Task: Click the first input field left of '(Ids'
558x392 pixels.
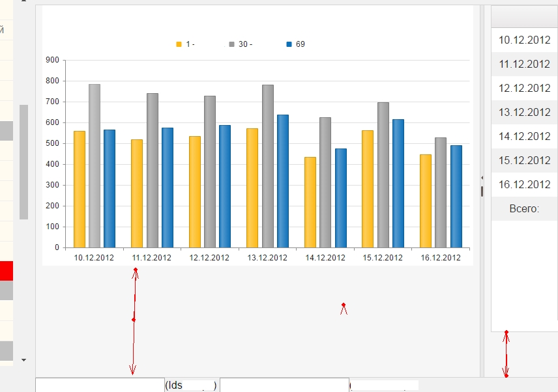Action: 100,385
